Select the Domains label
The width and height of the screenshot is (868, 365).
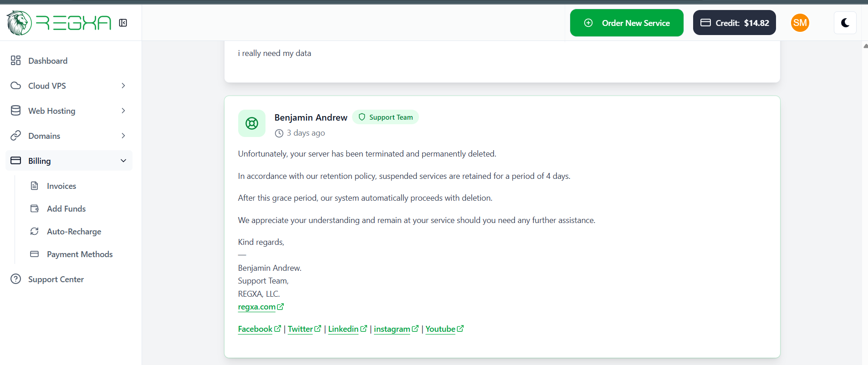[x=44, y=136]
